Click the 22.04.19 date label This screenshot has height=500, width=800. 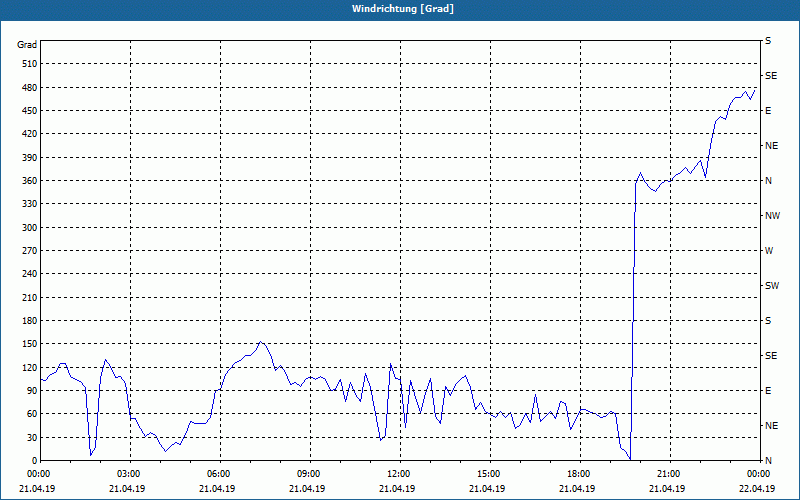coord(757,488)
